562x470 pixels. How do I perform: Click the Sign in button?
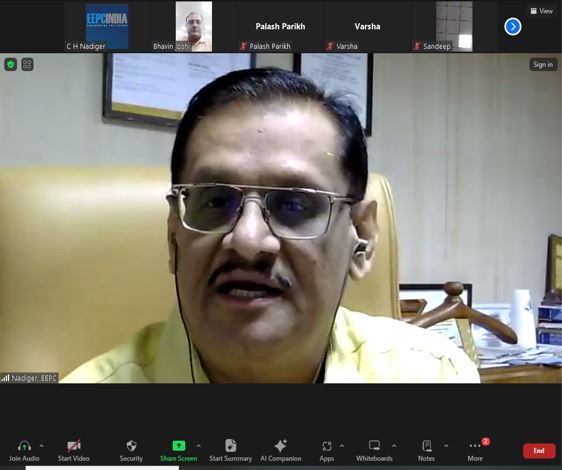(543, 65)
